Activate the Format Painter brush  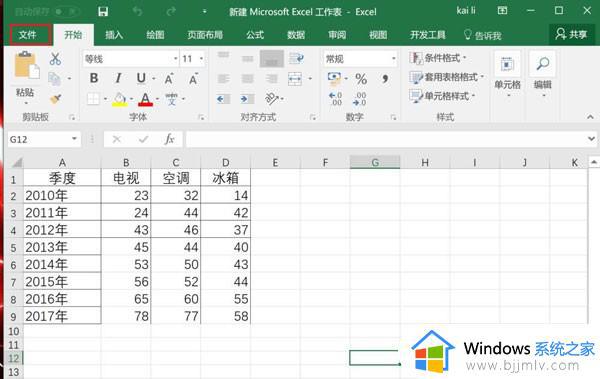click(x=55, y=99)
